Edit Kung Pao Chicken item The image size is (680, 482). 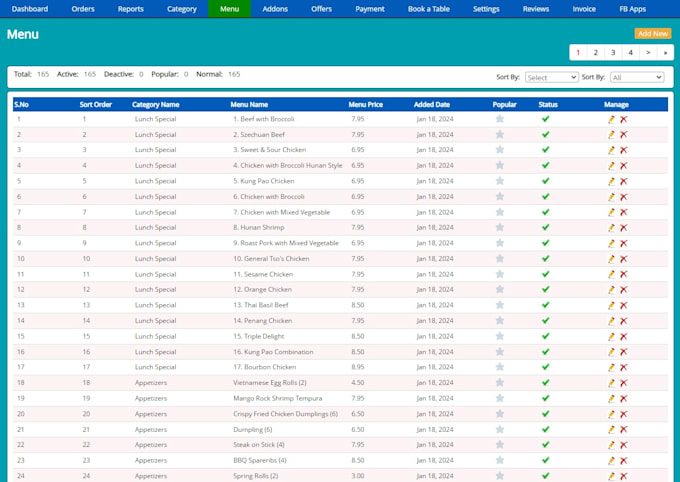pos(611,181)
